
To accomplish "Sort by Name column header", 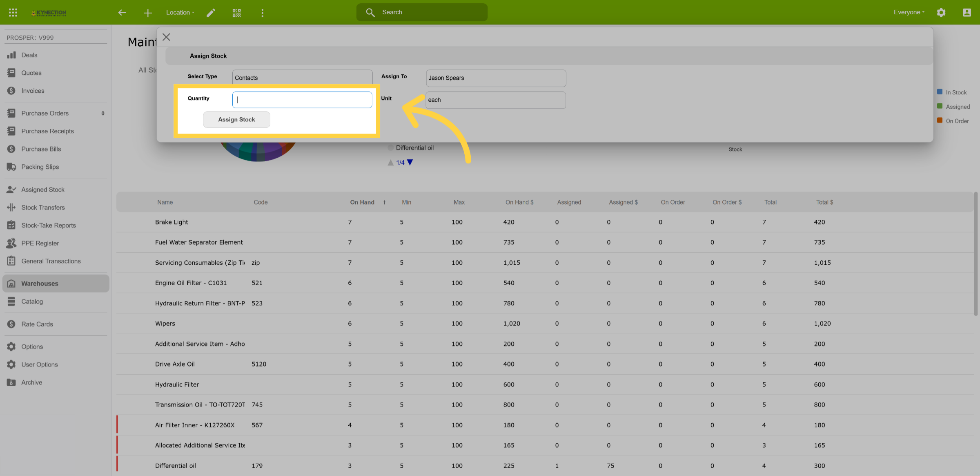I will [165, 202].
